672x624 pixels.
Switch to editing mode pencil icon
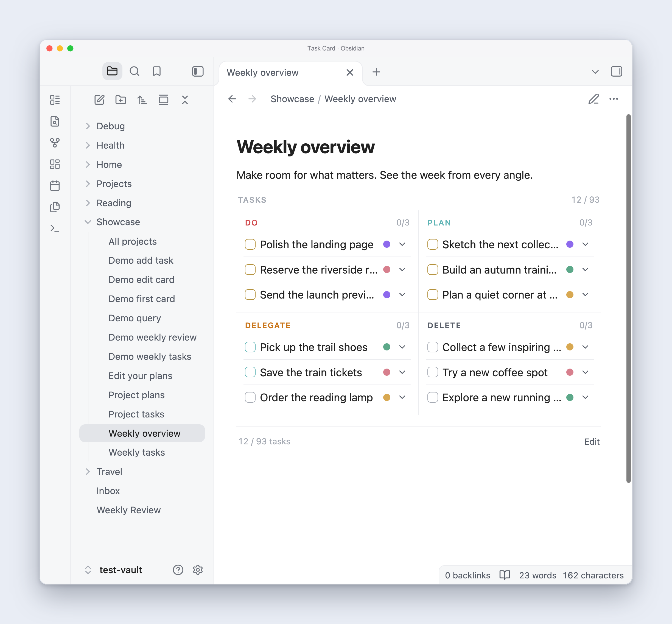(593, 99)
